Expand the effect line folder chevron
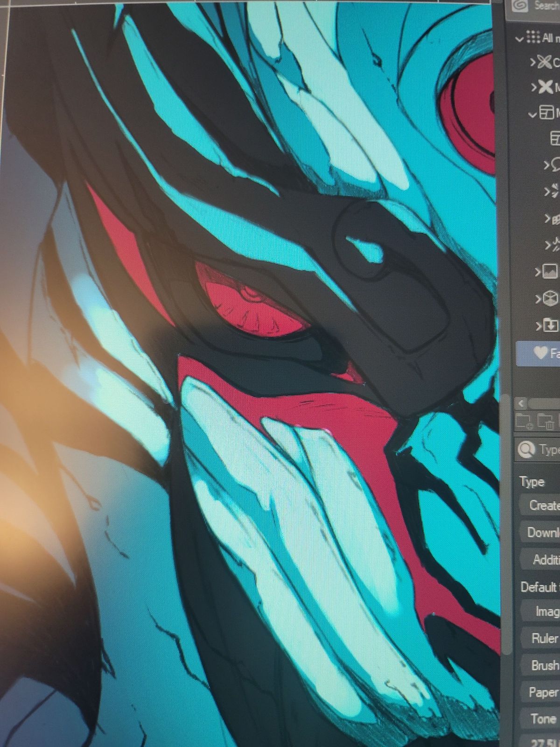This screenshot has height=747, width=560. pyautogui.click(x=547, y=191)
